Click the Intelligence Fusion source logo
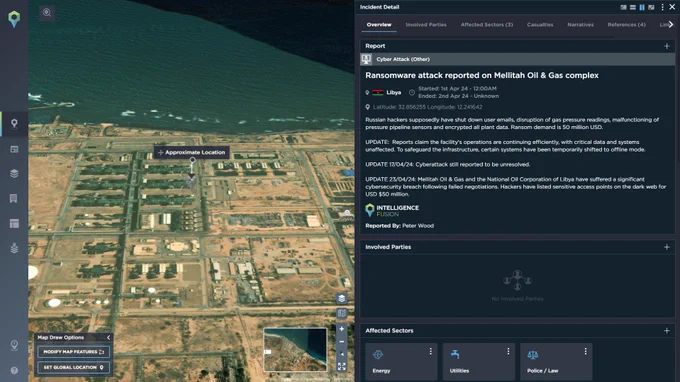 pyautogui.click(x=392, y=211)
